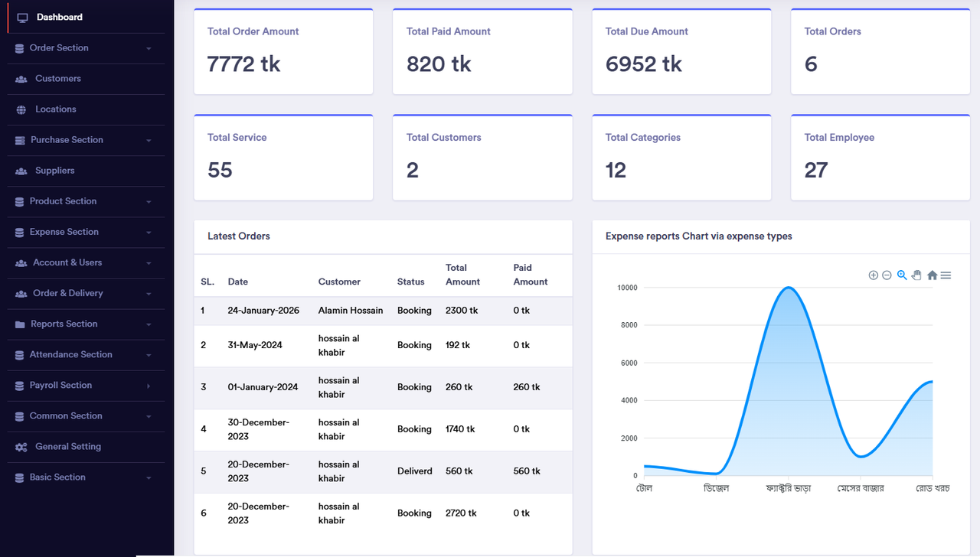Screen dimensions: 980x557
Task: Click the Order & Delivery icon
Action: point(21,293)
